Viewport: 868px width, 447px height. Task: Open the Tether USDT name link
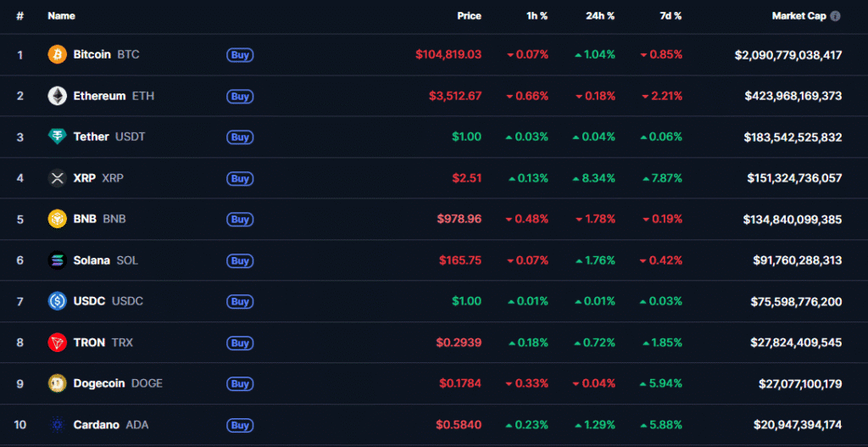point(109,137)
